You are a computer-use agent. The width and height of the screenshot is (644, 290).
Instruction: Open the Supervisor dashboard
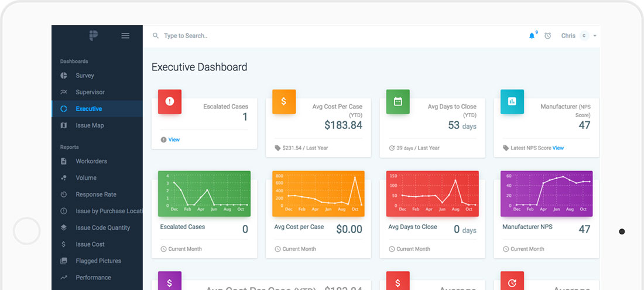tap(97, 92)
